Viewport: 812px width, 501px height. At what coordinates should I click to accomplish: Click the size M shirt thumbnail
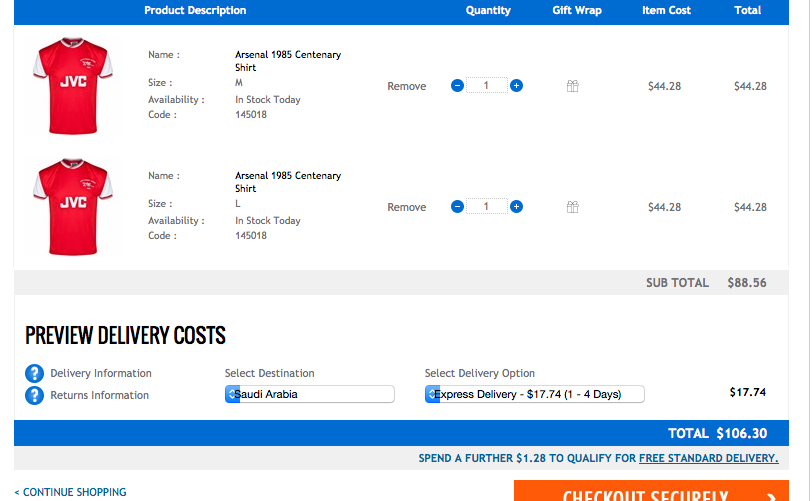pos(73,84)
